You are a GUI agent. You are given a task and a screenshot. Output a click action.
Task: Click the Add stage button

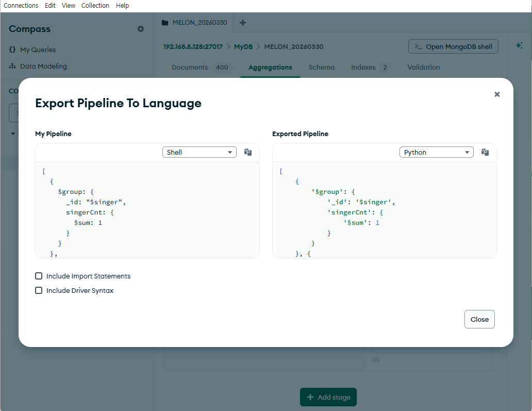pos(328,397)
